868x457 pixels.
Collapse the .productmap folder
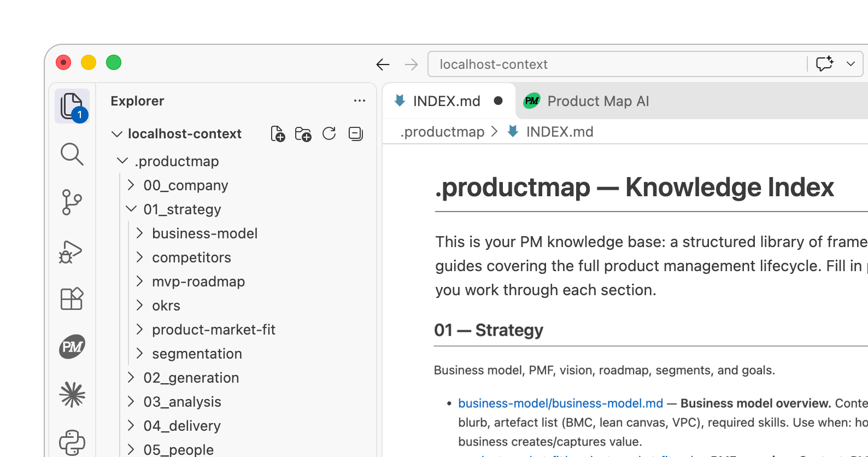click(x=122, y=161)
